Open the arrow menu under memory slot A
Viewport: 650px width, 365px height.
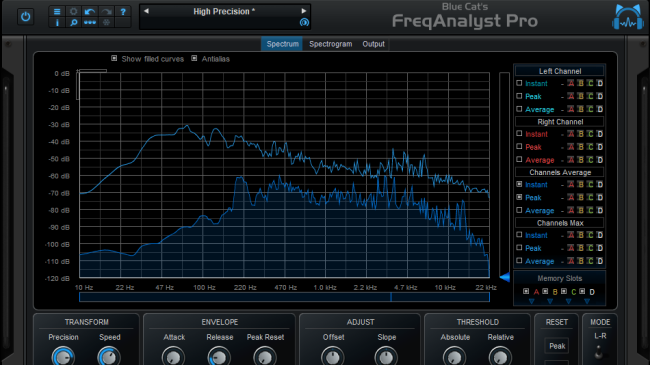click(x=531, y=302)
